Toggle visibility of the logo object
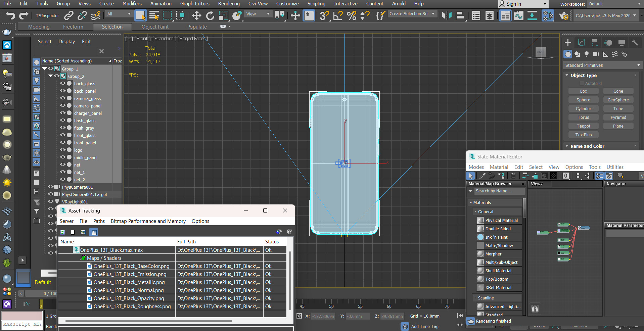The height and width of the screenshot is (331, 644). pos(62,150)
